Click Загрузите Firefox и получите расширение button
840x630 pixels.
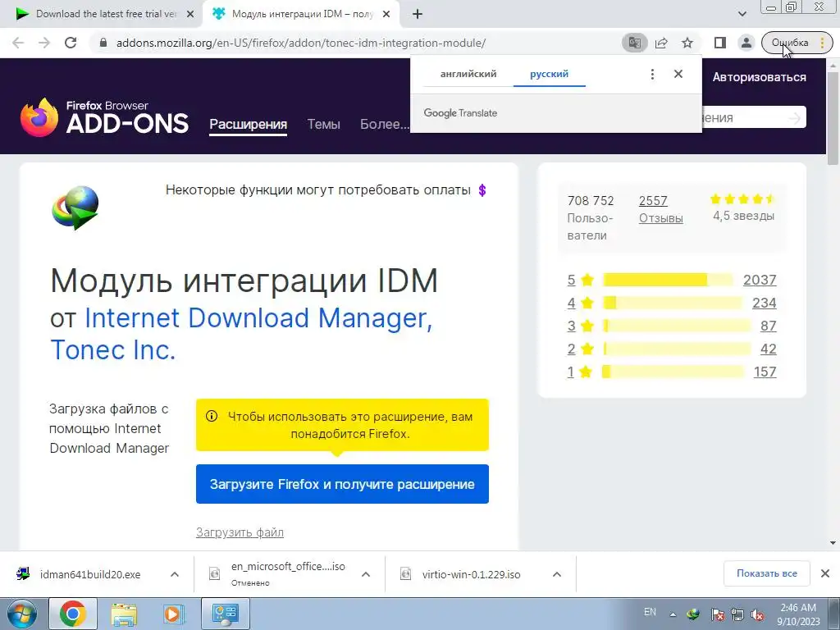click(342, 484)
